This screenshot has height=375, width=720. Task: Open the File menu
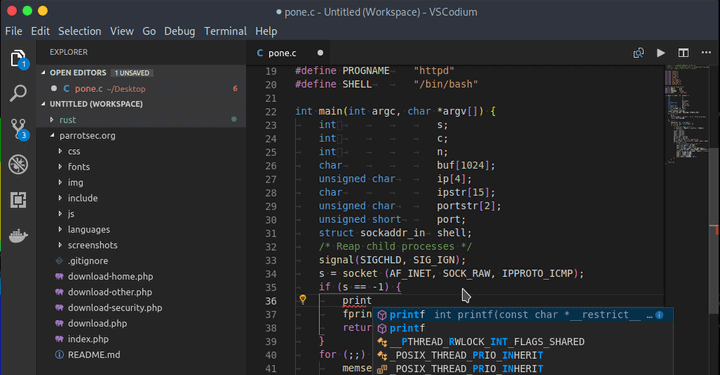[13, 31]
